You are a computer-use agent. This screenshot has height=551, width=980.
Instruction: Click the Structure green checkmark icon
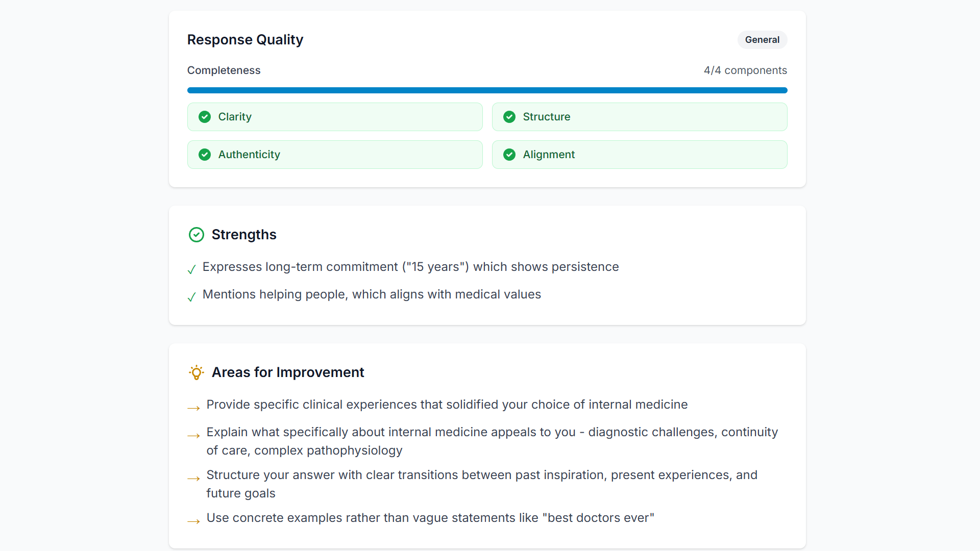tap(509, 117)
